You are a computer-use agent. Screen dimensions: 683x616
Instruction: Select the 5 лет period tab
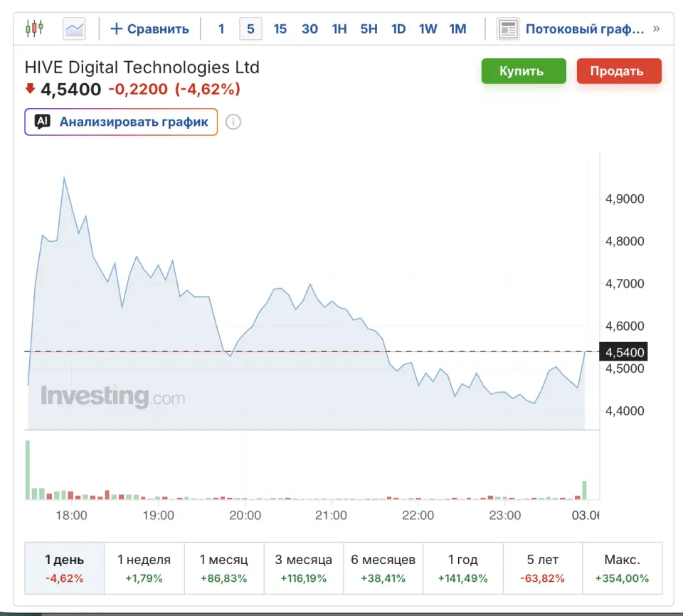tap(543, 568)
